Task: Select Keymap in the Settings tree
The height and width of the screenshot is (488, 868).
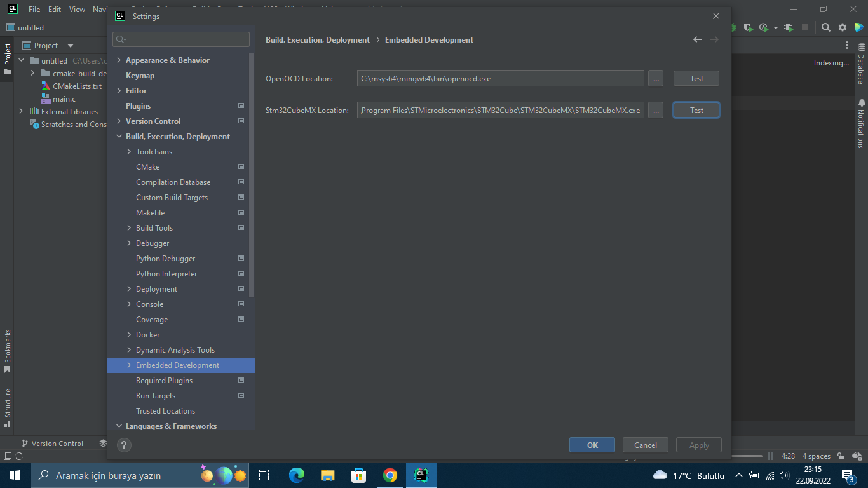Action: coord(140,76)
